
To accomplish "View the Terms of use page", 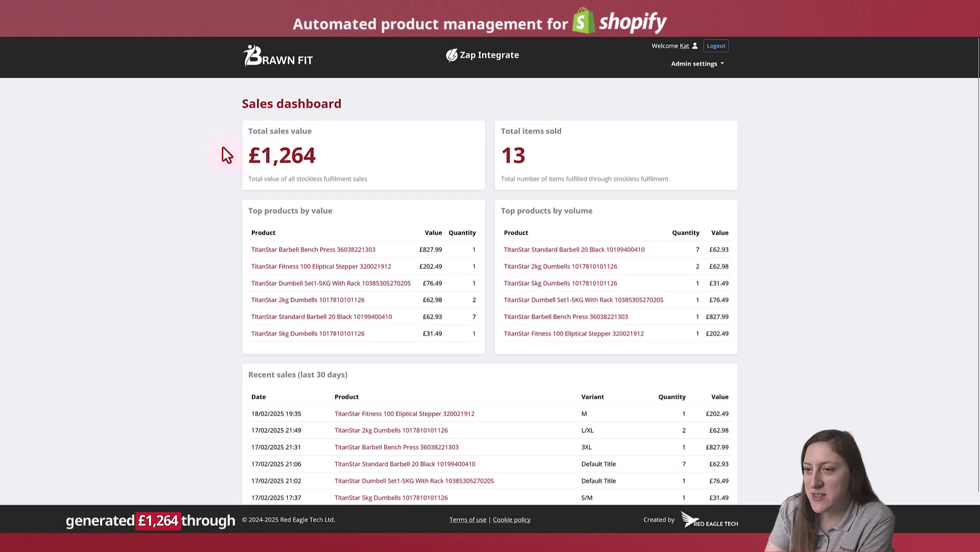I will (x=467, y=519).
